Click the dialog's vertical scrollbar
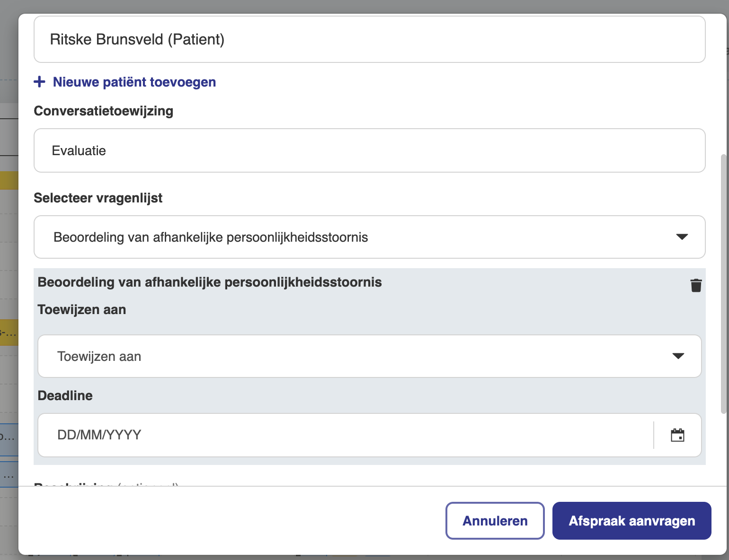The height and width of the screenshot is (560, 729). click(x=723, y=284)
